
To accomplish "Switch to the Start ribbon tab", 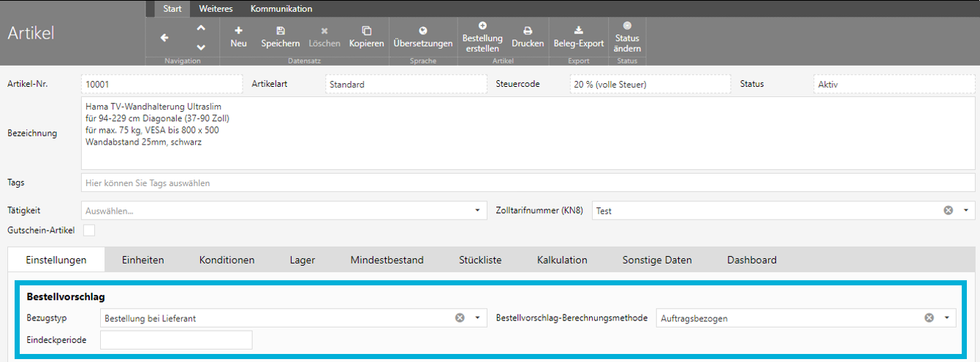I will pyautogui.click(x=172, y=9).
